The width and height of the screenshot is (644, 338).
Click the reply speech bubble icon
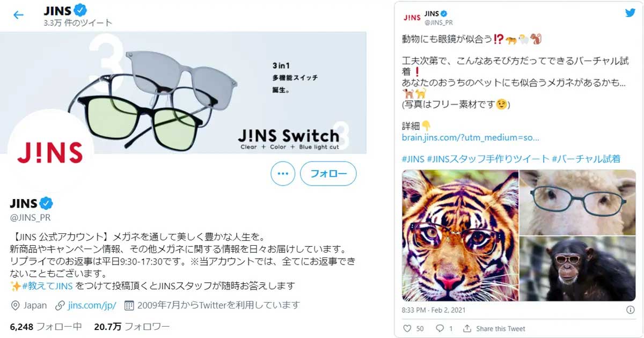click(440, 328)
